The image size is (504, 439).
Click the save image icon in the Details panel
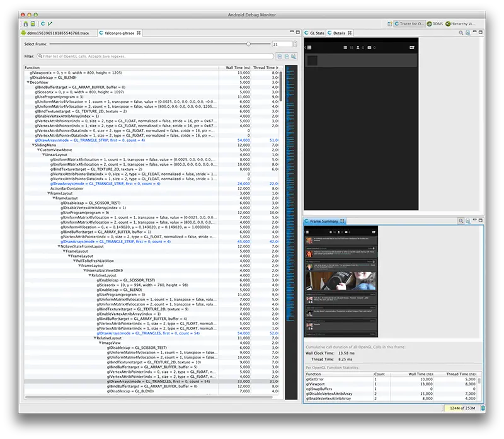coord(467,32)
